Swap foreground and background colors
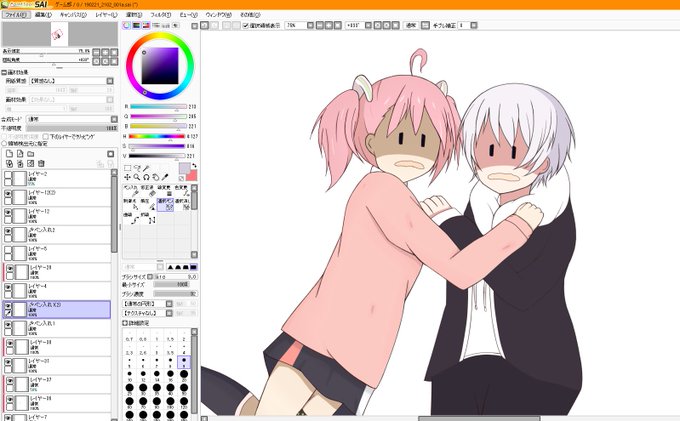The width and height of the screenshot is (680, 421). point(194,166)
